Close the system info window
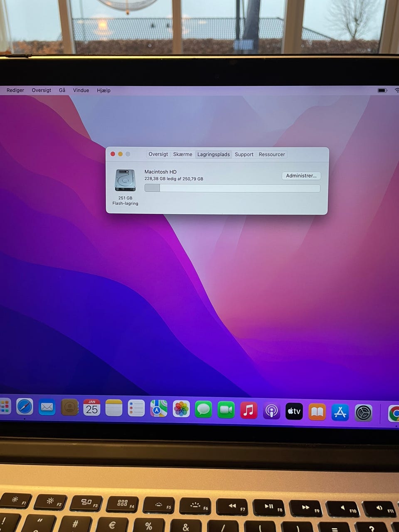The width and height of the screenshot is (399, 532). pyautogui.click(x=113, y=154)
